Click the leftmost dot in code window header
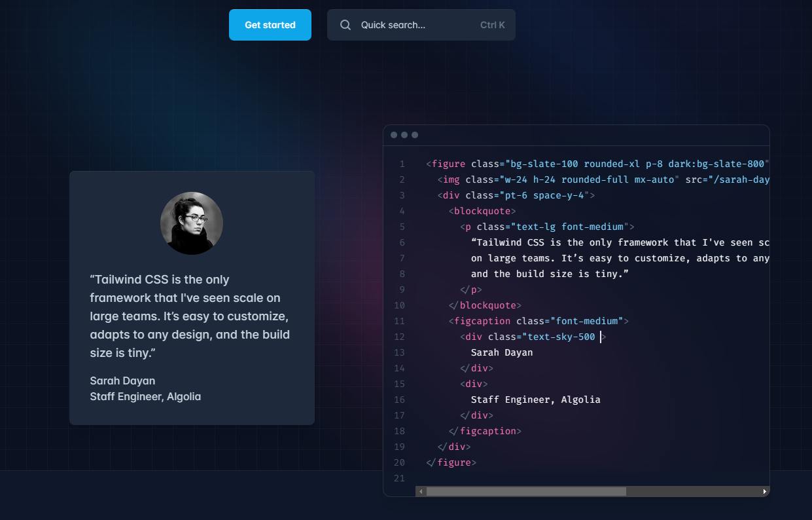812x520 pixels. click(394, 135)
